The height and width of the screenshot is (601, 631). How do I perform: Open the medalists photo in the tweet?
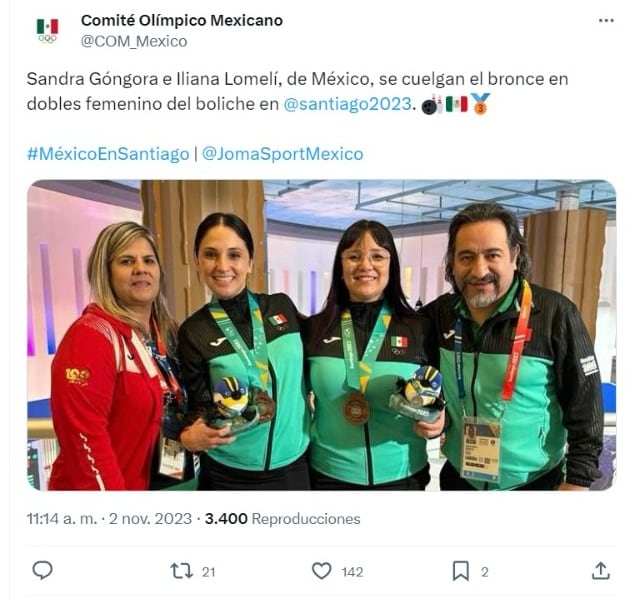pyautogui.click(x=322, y=335)
